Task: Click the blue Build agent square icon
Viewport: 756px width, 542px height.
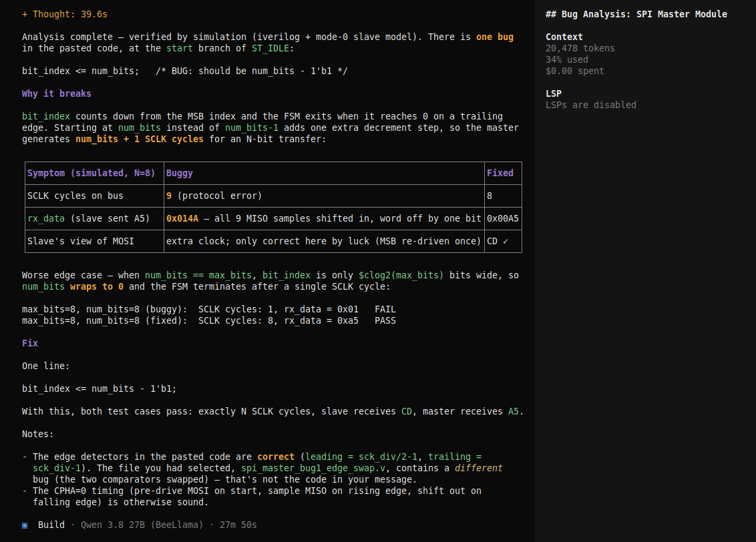Action: [x=25, y=525]
